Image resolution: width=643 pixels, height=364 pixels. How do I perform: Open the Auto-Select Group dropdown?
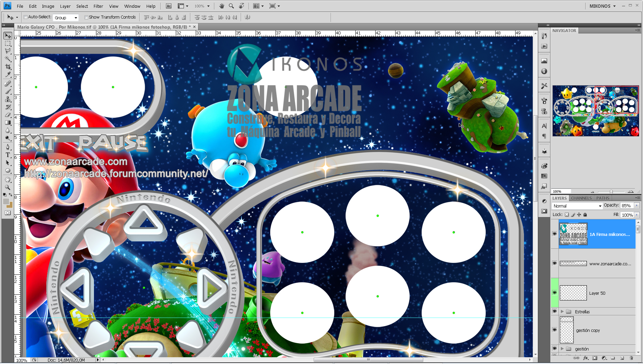(x=66, y=18)
